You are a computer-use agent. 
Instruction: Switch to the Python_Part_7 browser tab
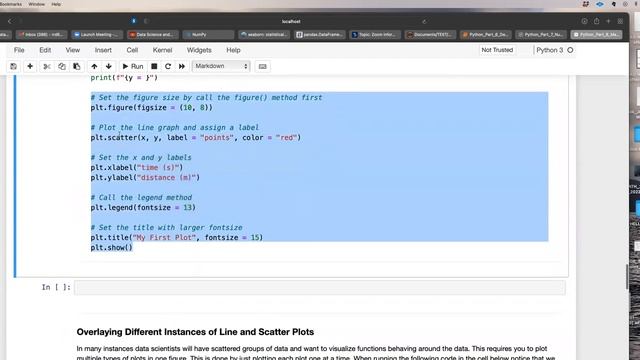[x=541, y=35]
